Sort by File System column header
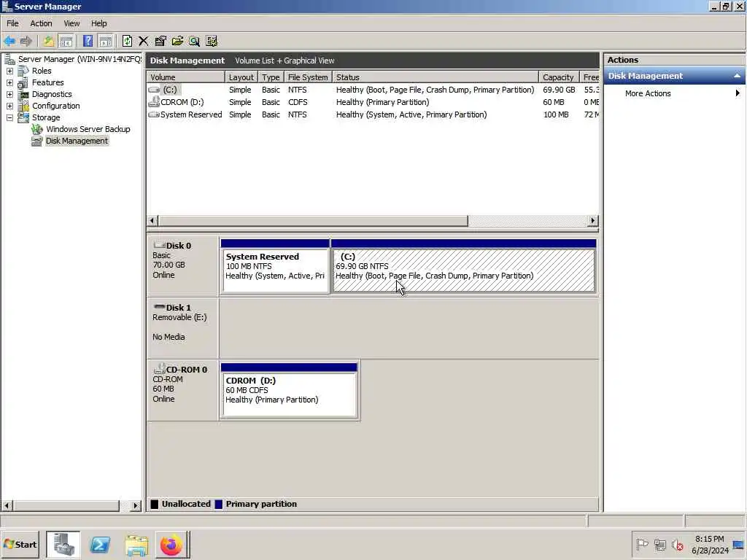The image size is (747, 560). pos(308,77)
